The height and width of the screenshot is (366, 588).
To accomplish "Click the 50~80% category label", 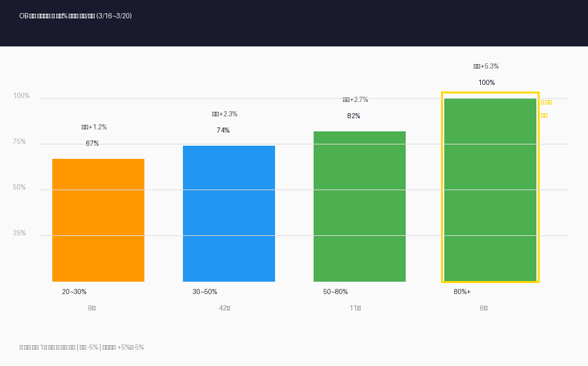I will (335, 291).
